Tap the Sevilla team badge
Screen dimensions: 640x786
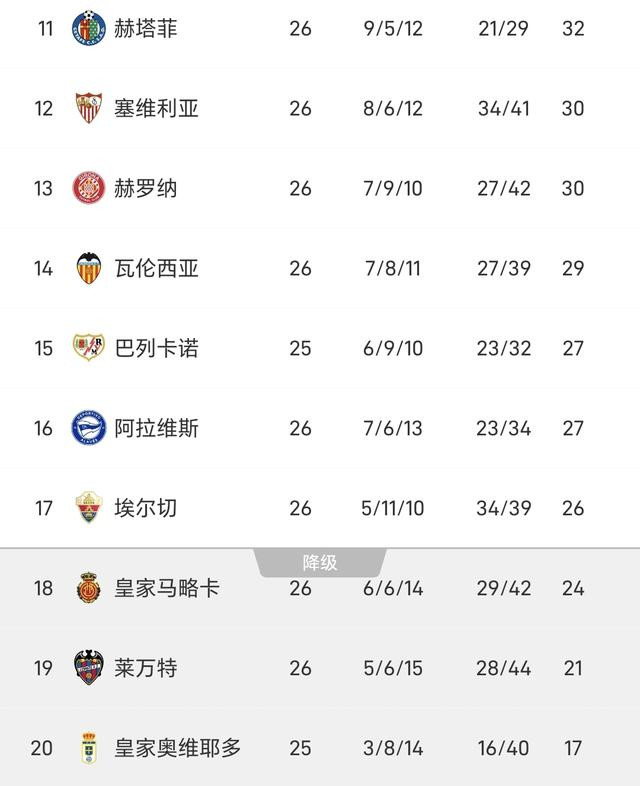point(89,108)
